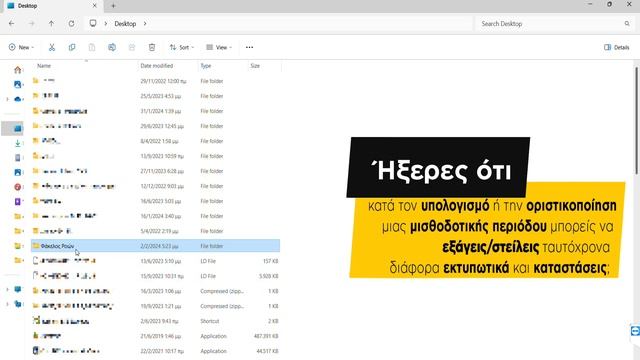Image resolution: width=640 pixels, height=360 pixels.
Task: Go up one folder level
Action: pos(51,24)
